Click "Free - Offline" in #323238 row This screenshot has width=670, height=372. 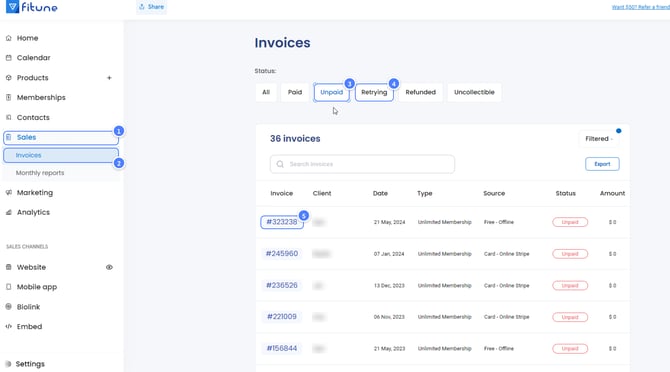click(499, 222)
